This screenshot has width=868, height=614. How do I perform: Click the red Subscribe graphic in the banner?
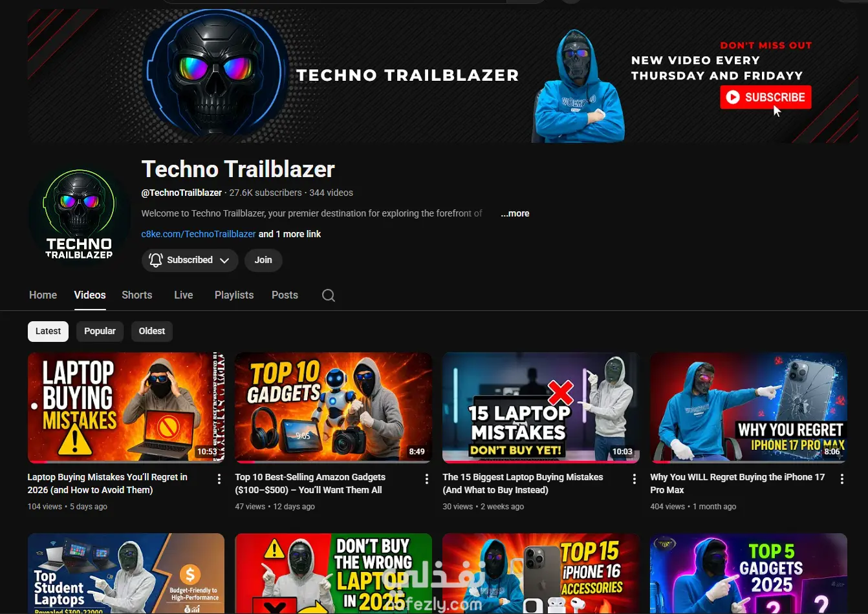[766, 98]
